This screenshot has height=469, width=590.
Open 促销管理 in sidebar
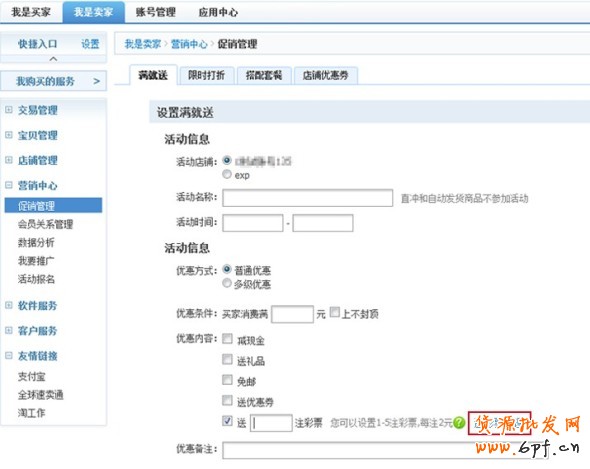click(x=53, y=206)
